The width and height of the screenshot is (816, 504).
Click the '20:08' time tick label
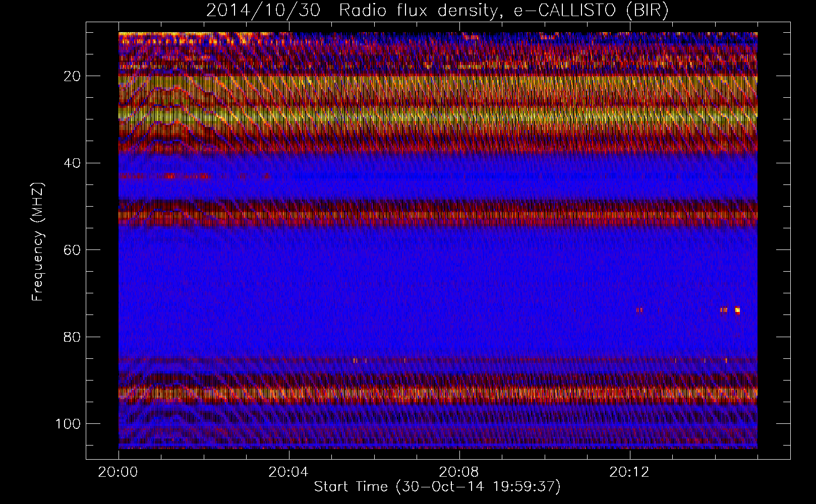point(459,472)
